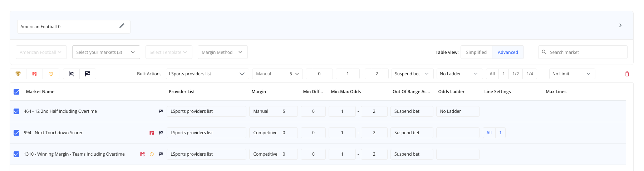Click pencil icon to edit American Football-0

coord(122,26)
